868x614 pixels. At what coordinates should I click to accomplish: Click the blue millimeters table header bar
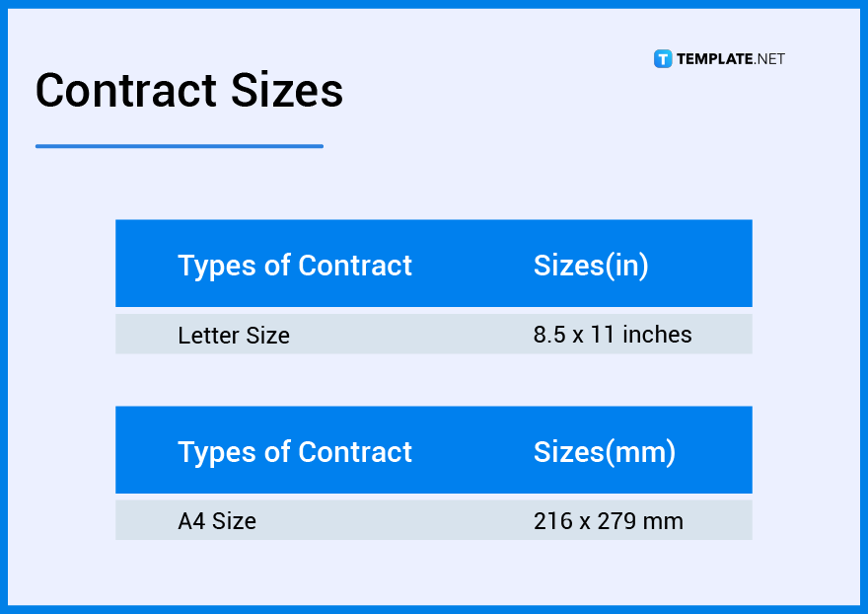433,450
